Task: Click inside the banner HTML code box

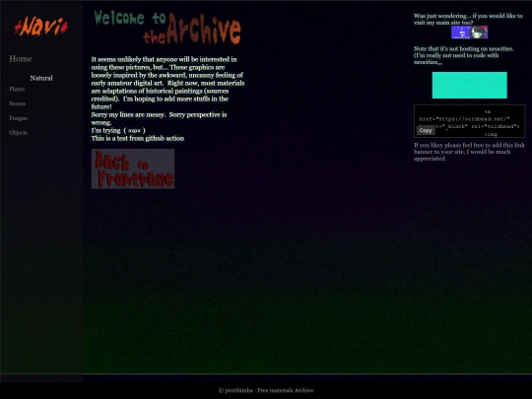Action: [470, 121]
